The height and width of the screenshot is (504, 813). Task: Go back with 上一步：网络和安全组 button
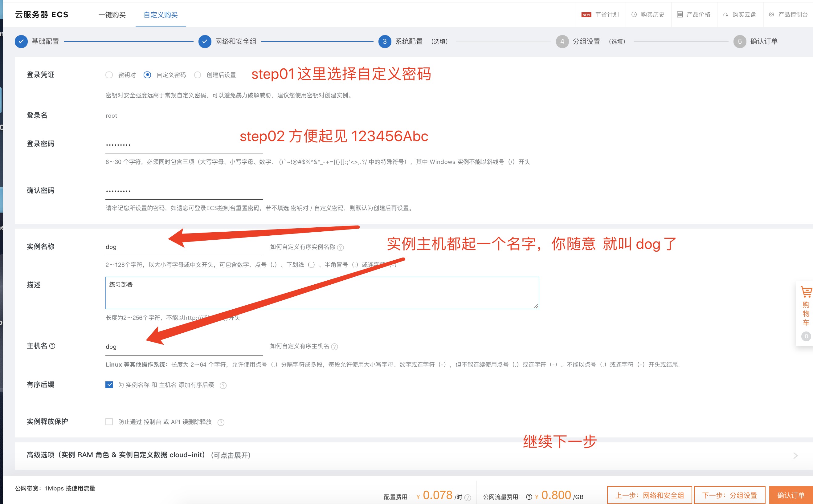pos(649,495)
